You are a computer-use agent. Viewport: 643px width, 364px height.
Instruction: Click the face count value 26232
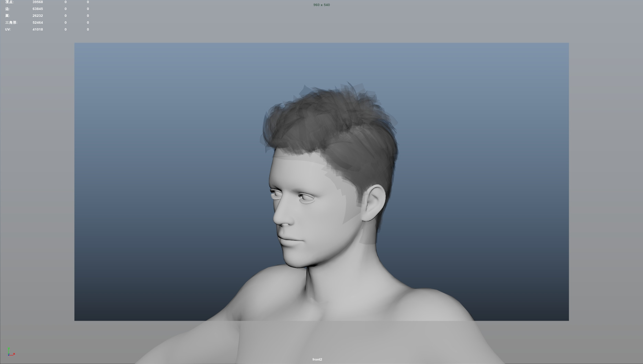click(38, 16)
